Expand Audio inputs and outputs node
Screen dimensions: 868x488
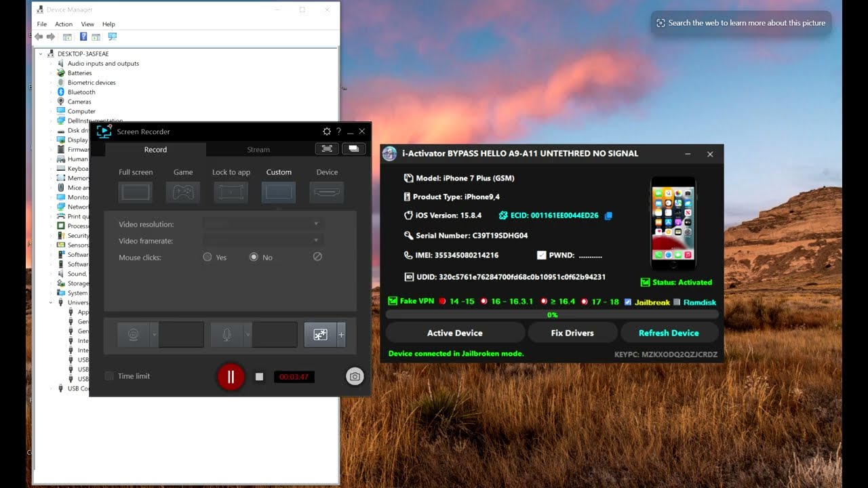coord(51,63)
